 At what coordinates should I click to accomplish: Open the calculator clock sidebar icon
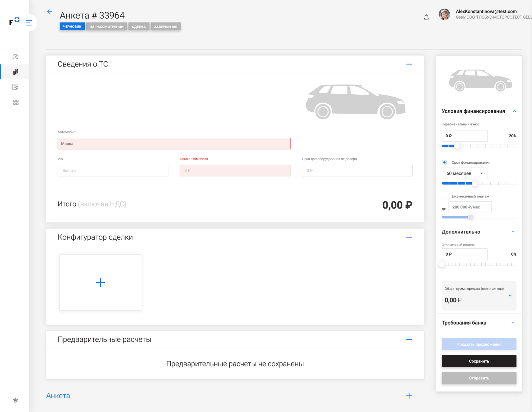pyautogui.click(x=15, y=87)
